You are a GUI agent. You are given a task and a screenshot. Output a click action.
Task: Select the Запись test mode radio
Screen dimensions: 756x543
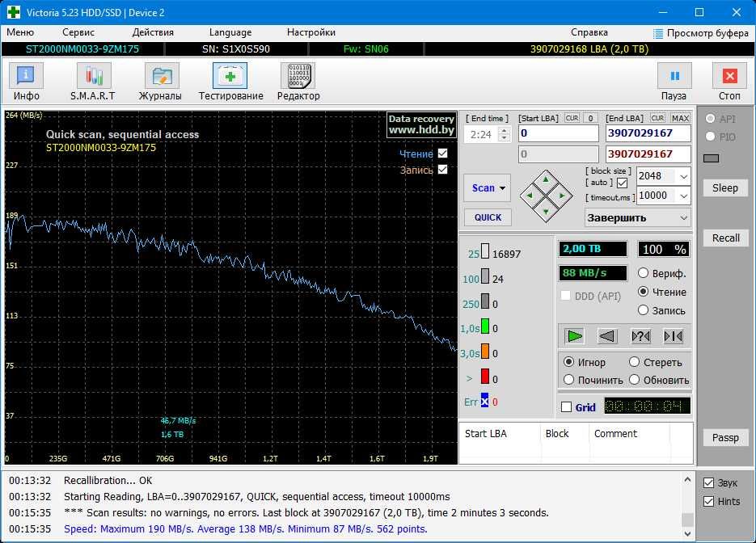point(643,310)
